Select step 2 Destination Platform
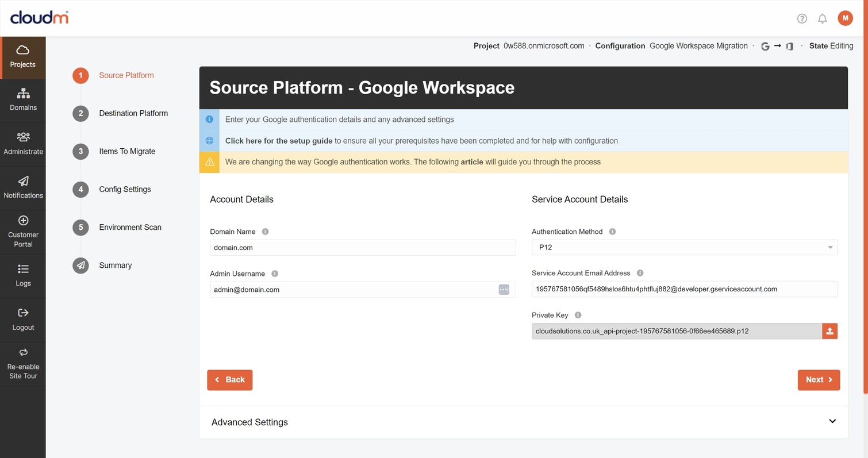 pyautogui.click(x=120, y=113)
